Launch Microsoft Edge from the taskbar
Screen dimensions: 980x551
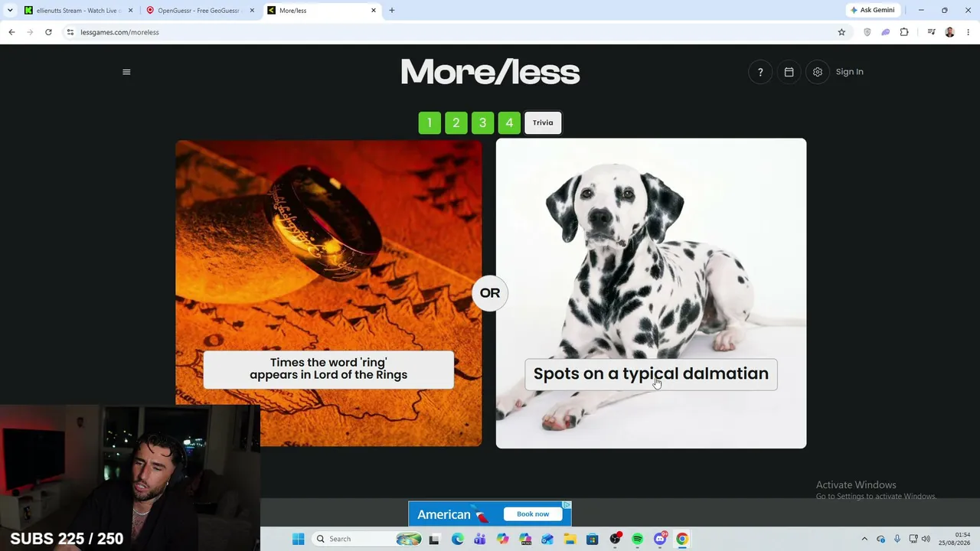(x=457, y=539)
